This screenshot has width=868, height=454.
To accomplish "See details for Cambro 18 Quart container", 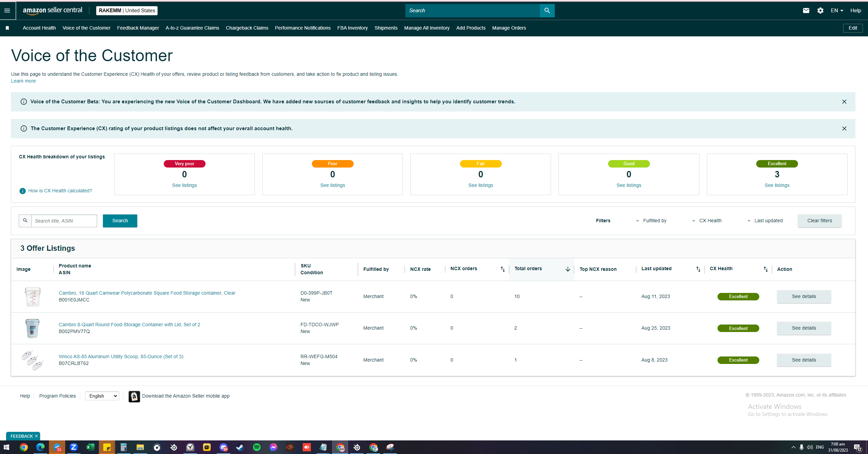I will pyautogui.click(x=804, y=297).
